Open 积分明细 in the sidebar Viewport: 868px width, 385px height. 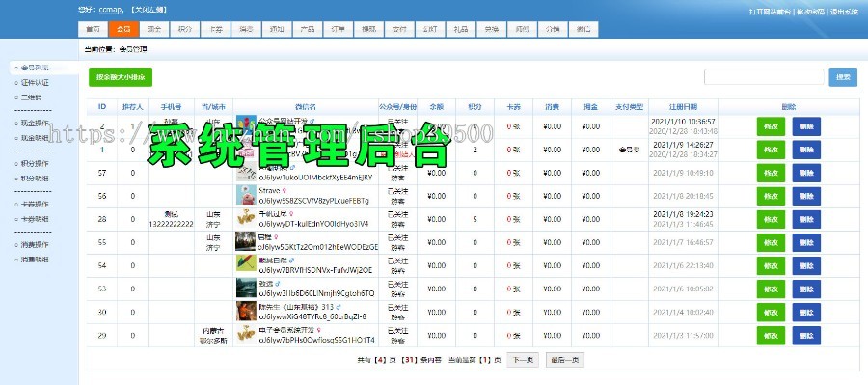[35, 179]
